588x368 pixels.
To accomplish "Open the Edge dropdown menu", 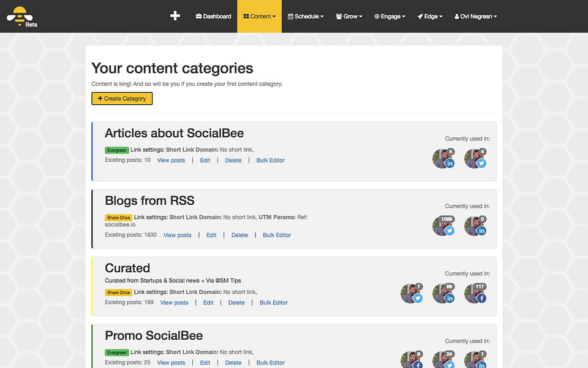I will pyautogui.click(x=430, y=16).
